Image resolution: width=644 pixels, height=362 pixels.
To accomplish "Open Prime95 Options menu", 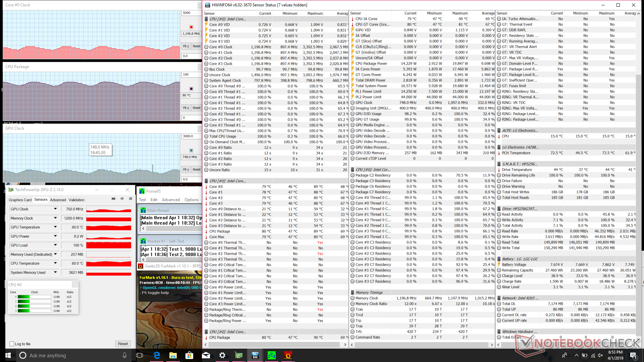I will pos(191,200).
